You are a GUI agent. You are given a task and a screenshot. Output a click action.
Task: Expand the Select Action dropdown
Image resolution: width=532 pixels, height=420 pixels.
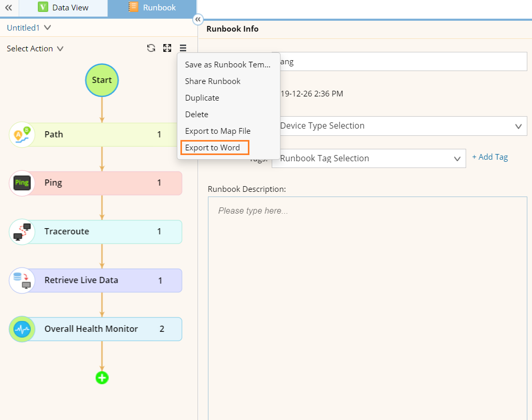(x=35, y=49)
